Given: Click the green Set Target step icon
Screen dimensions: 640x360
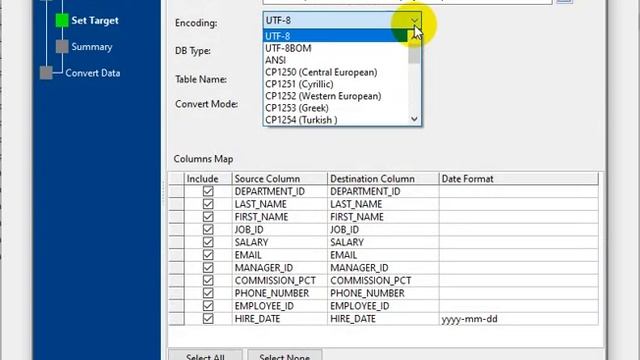Looking at the screenshot, I should 62,20.
